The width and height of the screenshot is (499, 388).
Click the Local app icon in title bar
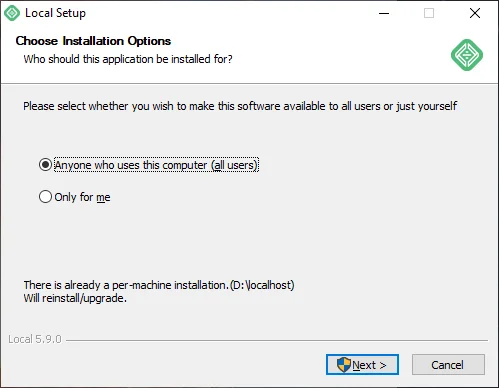[x=12, y=13]
